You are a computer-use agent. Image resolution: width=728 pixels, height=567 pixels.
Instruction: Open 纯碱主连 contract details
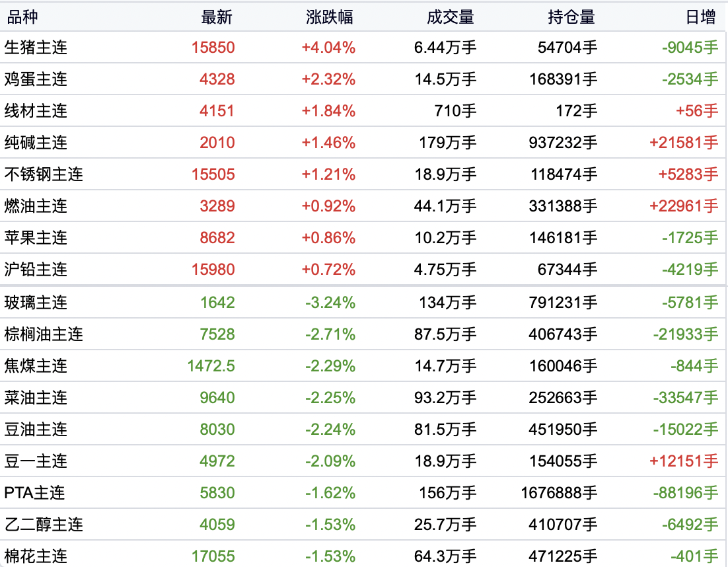click(363, 143)
